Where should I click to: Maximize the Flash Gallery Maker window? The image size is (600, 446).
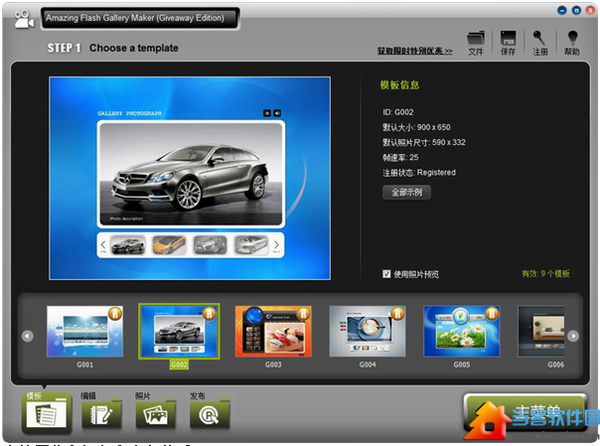coord(576,10)
